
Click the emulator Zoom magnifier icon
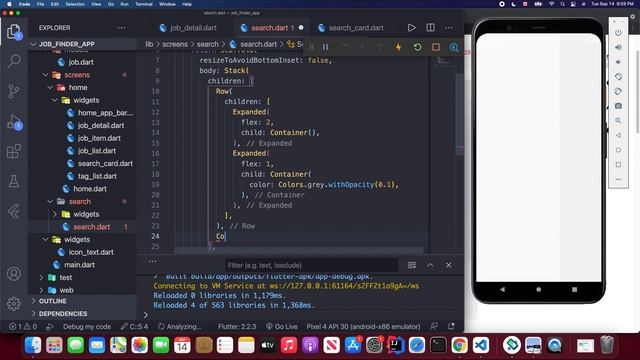618,121
